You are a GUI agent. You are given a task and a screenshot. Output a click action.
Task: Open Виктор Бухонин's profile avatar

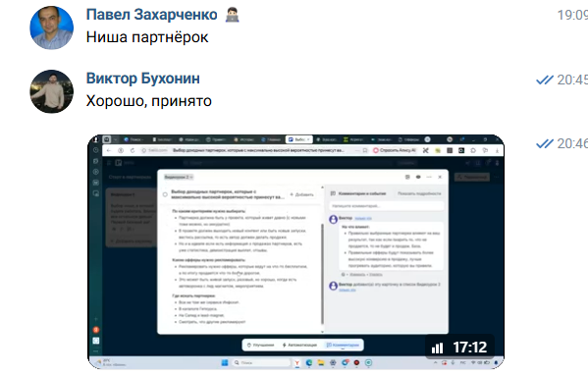coord(51,91)
